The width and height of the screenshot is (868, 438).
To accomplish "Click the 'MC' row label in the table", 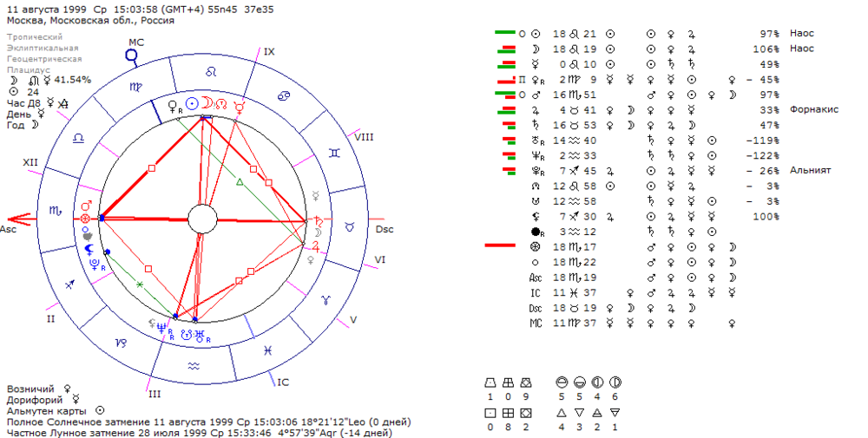I will tap(536, 323).
